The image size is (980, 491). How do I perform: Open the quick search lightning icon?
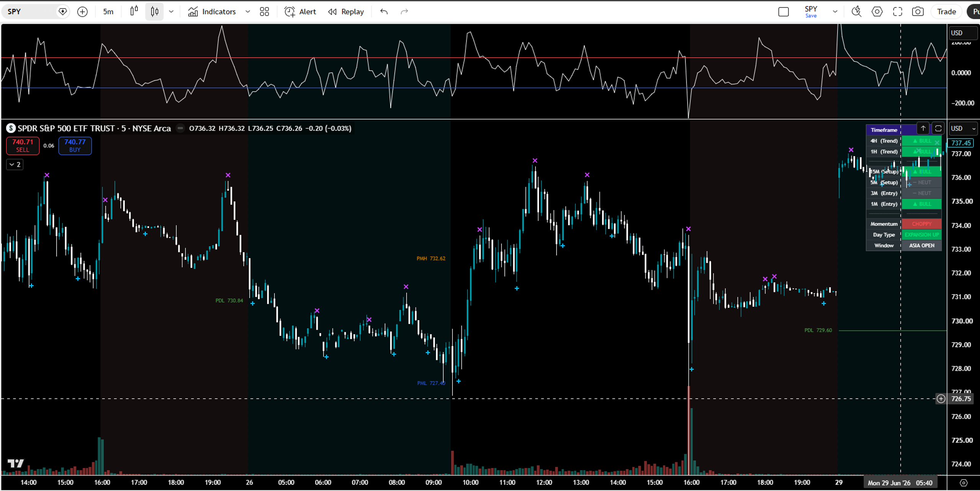[x=856, y=12]
